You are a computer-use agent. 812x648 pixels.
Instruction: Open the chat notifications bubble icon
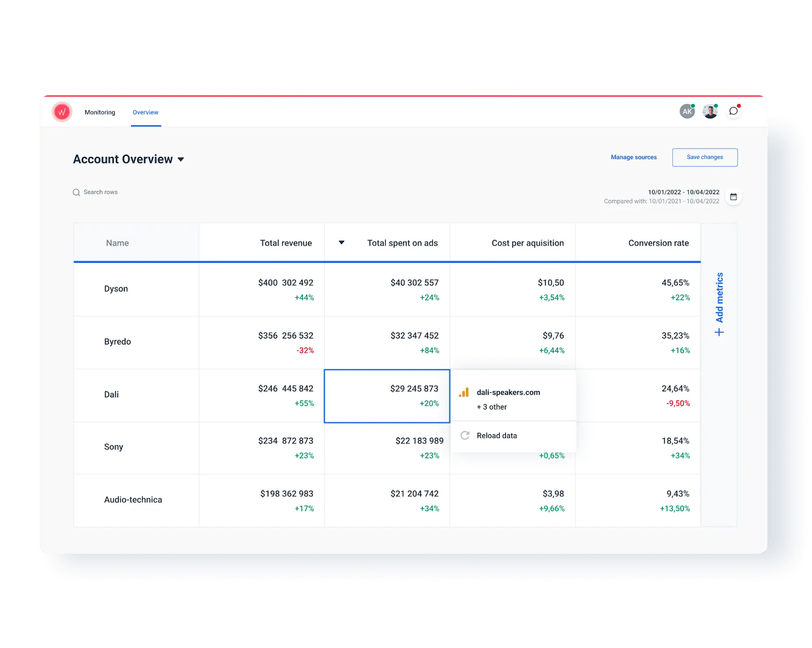coord(733,111)
